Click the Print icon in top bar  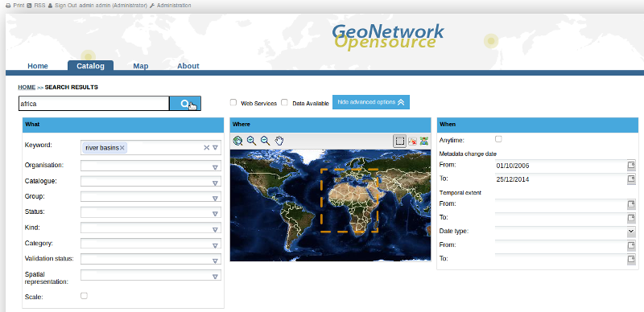point(8,6)
